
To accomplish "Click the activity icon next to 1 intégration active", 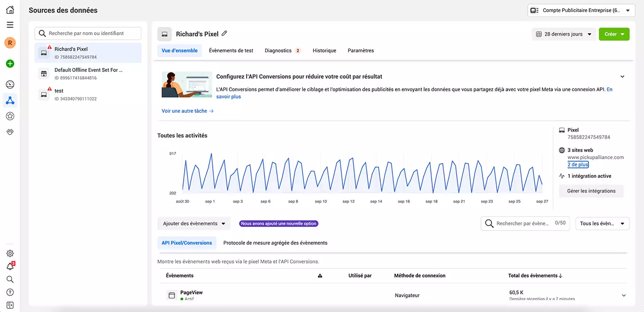I will pos(562,176).
